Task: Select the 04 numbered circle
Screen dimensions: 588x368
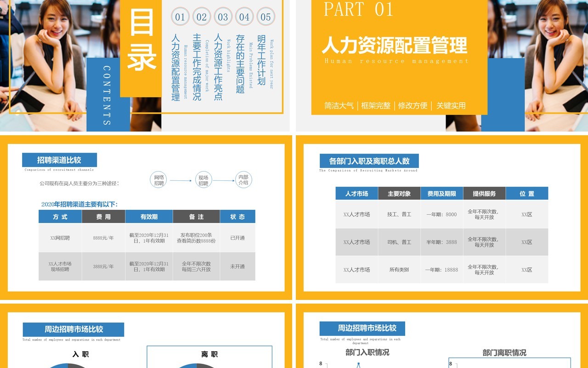Action: [244, 17]
